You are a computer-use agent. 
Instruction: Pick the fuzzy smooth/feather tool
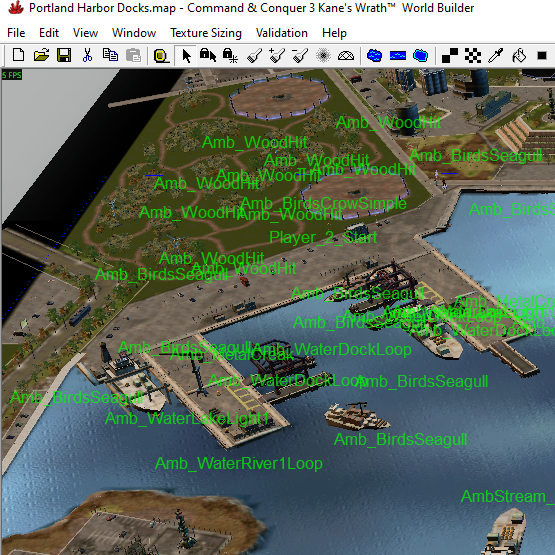[323, 56]
